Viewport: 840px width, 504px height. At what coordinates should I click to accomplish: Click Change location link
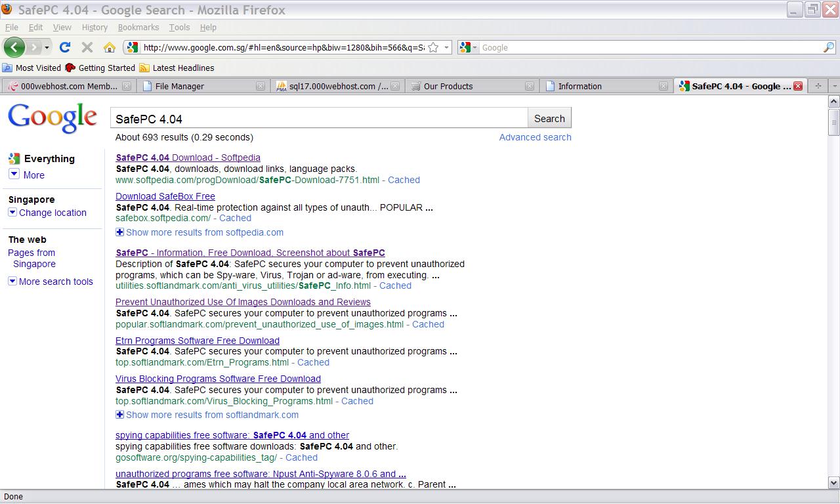(52, 213)
